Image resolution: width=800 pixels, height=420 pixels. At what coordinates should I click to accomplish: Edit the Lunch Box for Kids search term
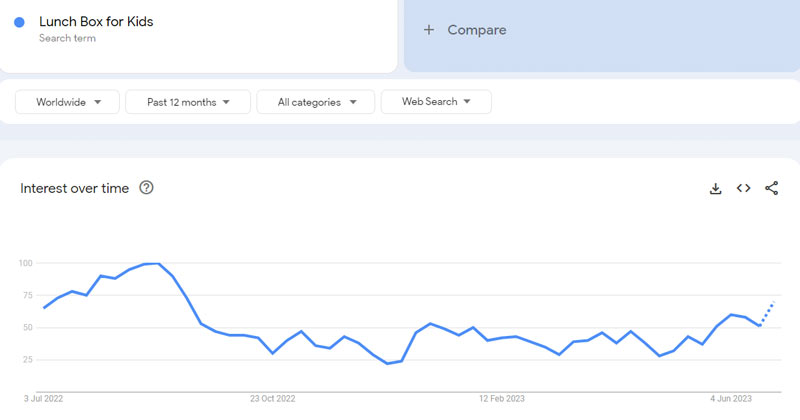(96, 21)
